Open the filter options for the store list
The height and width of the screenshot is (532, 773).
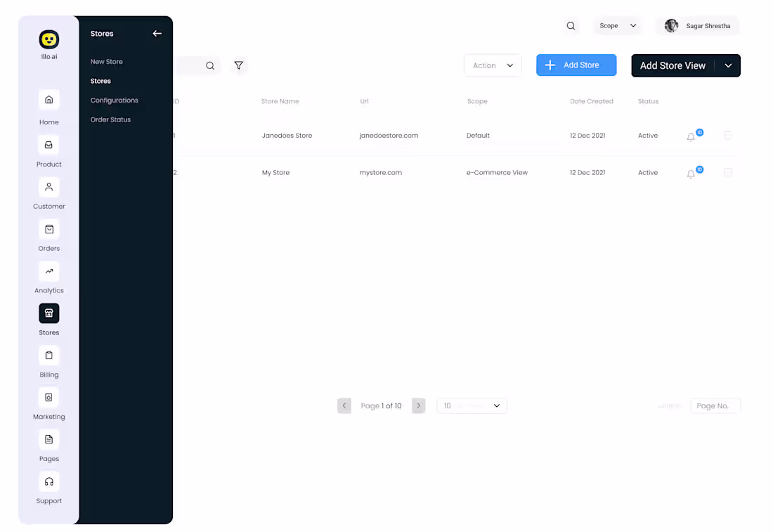(239, 65)
